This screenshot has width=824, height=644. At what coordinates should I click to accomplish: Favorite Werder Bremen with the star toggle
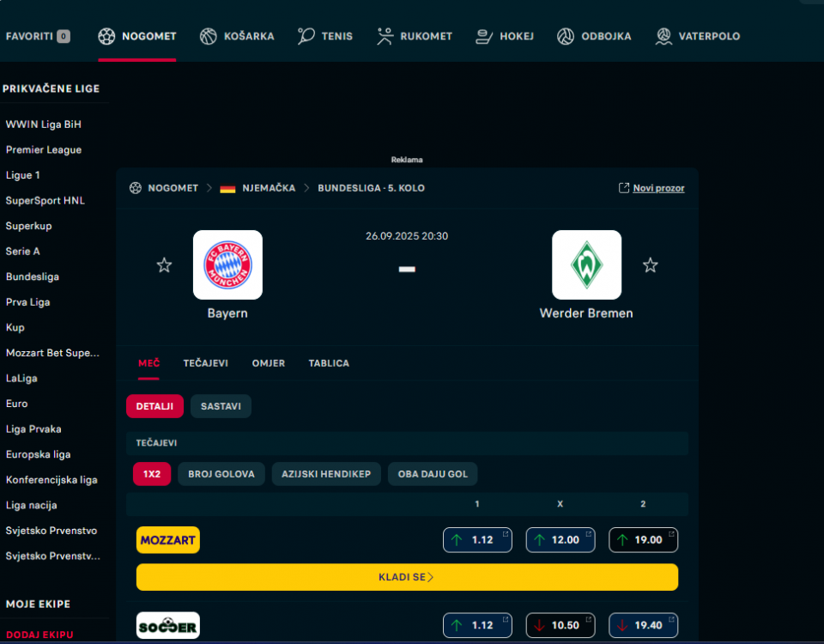click(651, 265)
